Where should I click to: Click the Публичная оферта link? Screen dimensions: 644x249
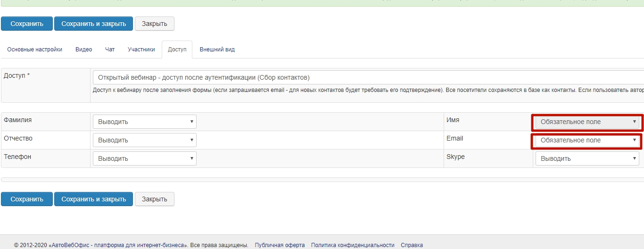pos(280,245)
